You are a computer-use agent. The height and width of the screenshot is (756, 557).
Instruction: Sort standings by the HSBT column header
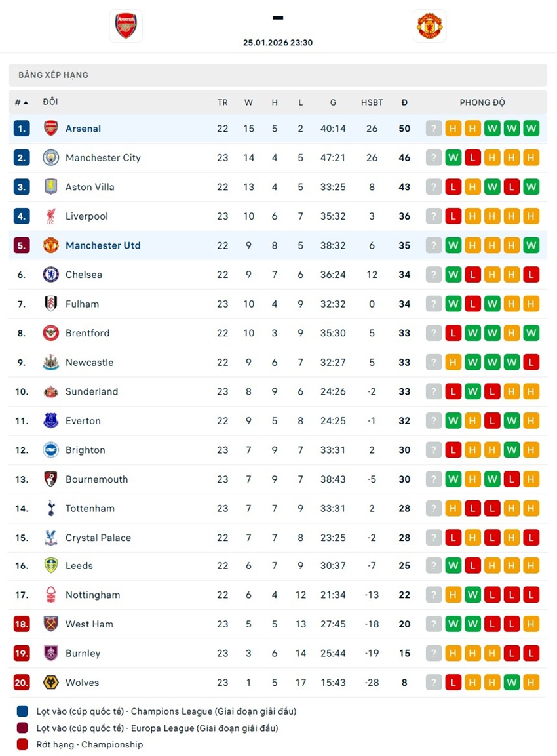(372, 102)
